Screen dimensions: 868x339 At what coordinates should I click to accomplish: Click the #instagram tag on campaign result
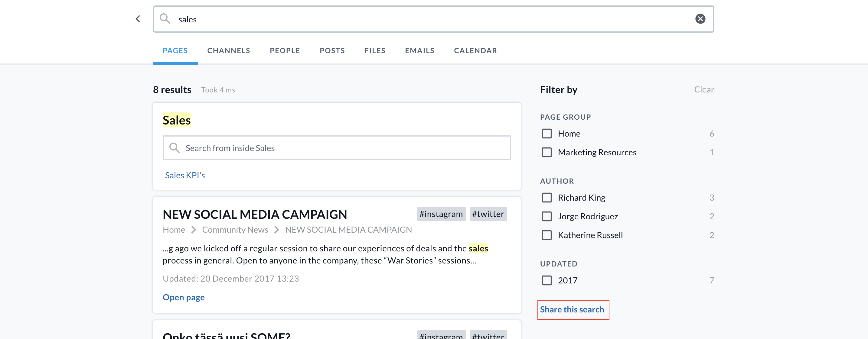pyautogui.click(x=441, y=214)
